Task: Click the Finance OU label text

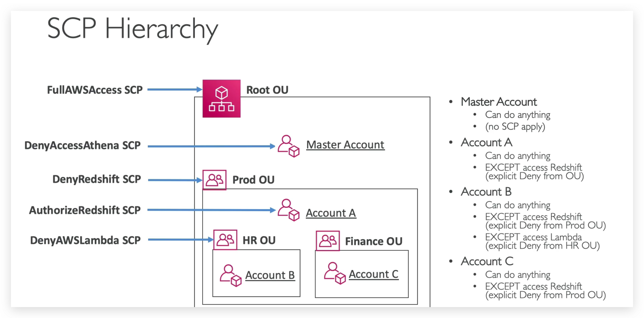Action: (x=373, y=241)
